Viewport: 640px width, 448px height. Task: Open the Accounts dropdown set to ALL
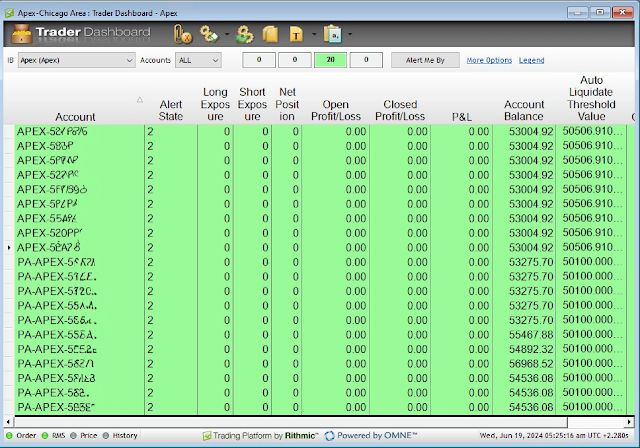click(x=198, y=60)
